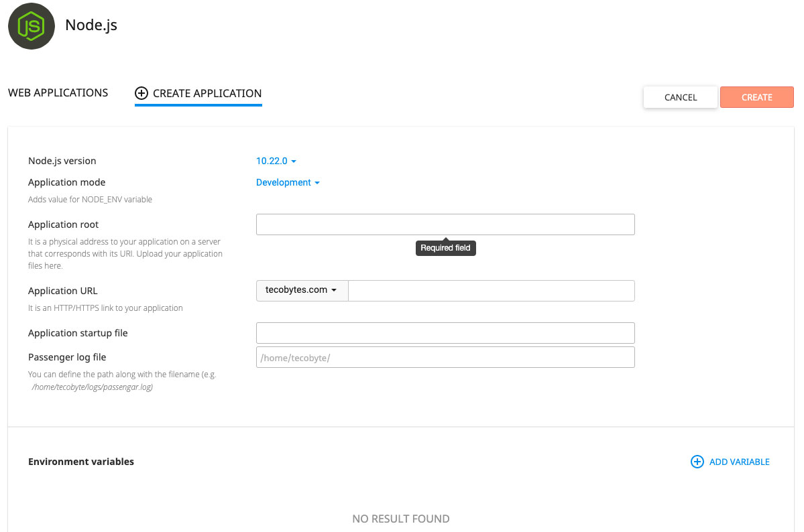Image resolution: width=804 pixels, height=532 pixels.
Task: Click the passengar.log example path text
Action: (x=93, y=387)
